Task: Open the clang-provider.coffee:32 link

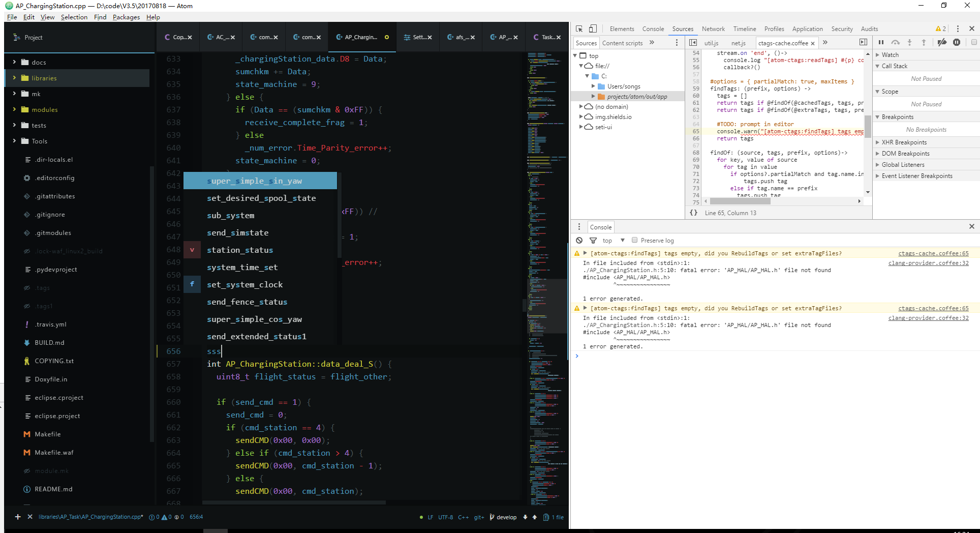Action: pyautogui.click(x=928, y=263)
